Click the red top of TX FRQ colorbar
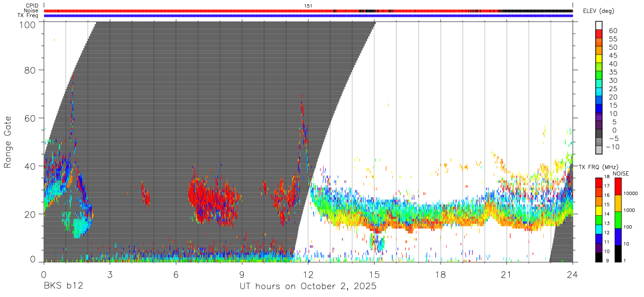Viewport: 644px width, 297px height. click(599, 182)
